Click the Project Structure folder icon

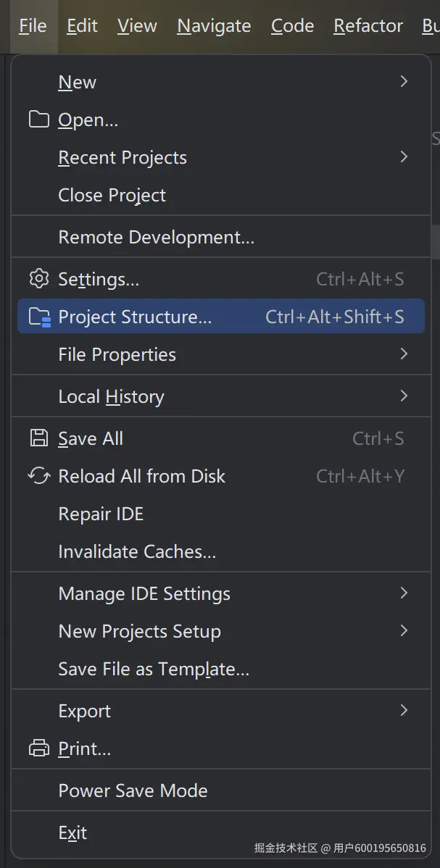click(38, 317)
